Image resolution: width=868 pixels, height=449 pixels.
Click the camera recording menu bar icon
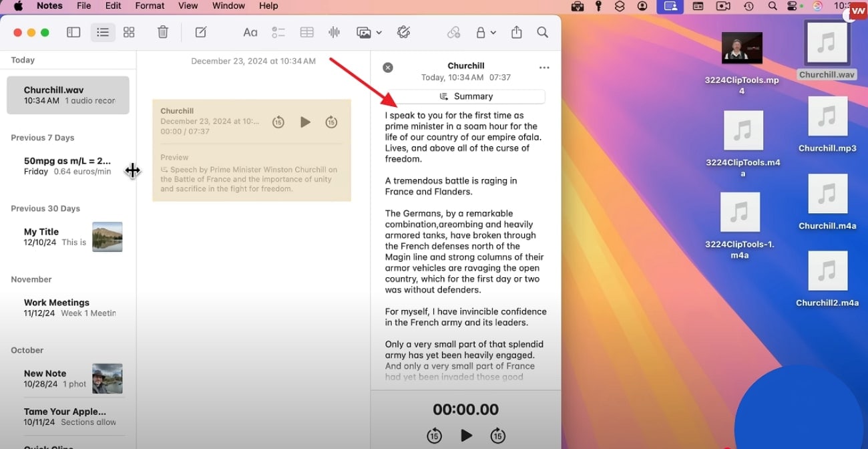[x=723, y=6]
